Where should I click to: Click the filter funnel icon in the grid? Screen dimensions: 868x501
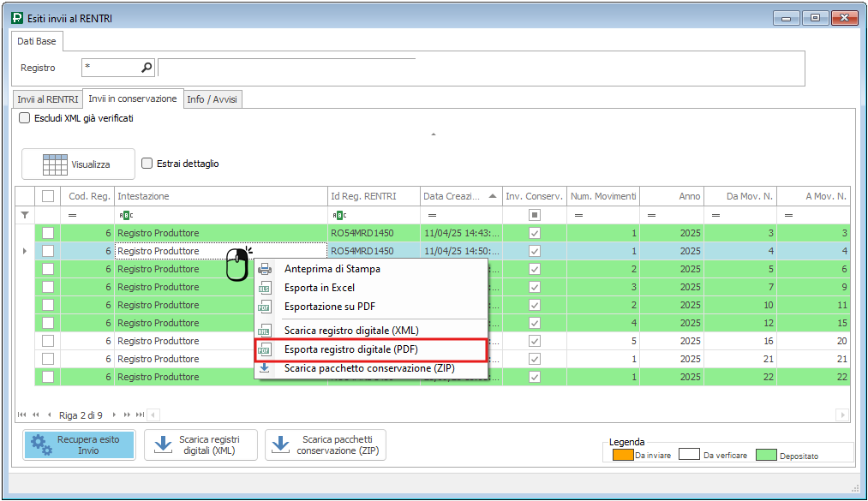(x=25, y=215)
